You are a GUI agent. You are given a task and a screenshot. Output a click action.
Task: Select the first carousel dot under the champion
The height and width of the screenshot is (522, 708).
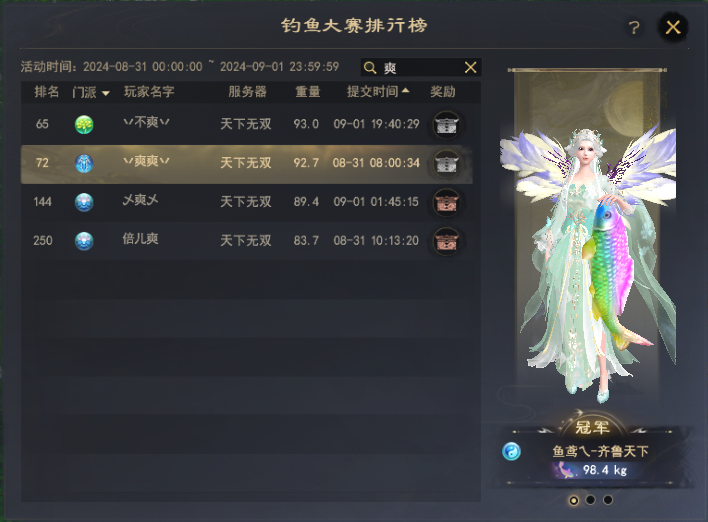[x=573, y=500]
